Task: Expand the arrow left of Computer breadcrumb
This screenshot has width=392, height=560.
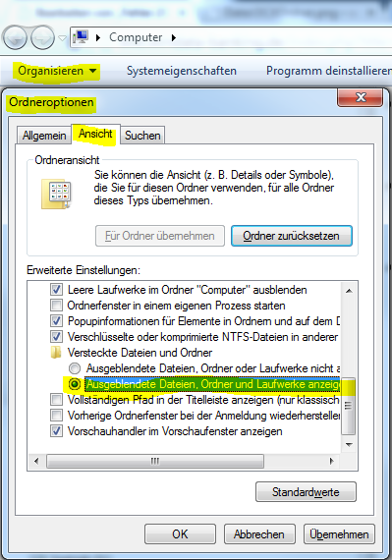Action: 98,37
